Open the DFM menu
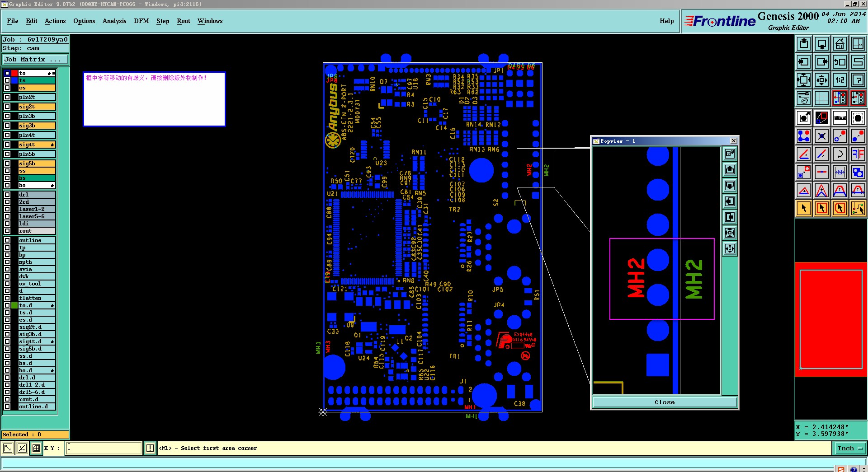The height and width of the screenshot is (472, 868). (142, 21)
